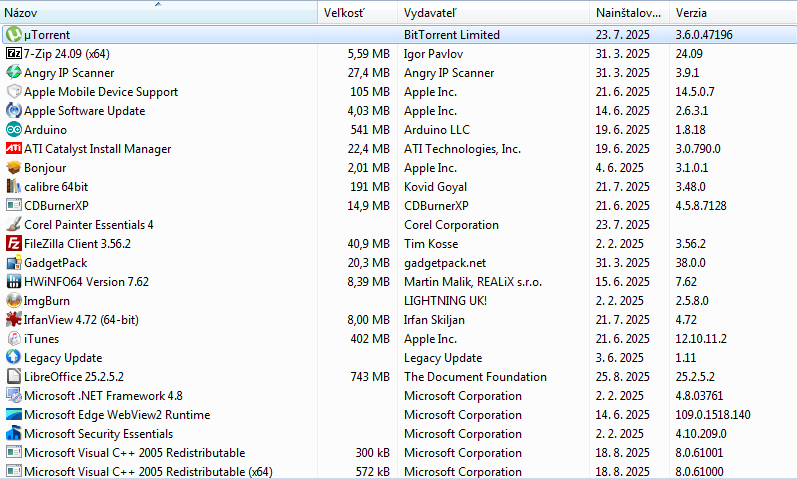This screenshot has height=479, width=797.
Task: Click version number '4.5.8.7128'
Action: pos(701,206)
